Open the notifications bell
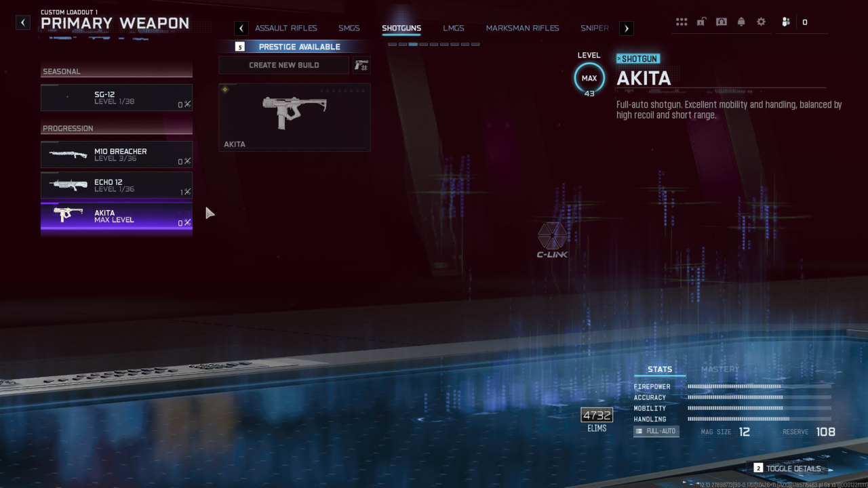868x488 pixels. pyautogui.click(x=741, y=22)
